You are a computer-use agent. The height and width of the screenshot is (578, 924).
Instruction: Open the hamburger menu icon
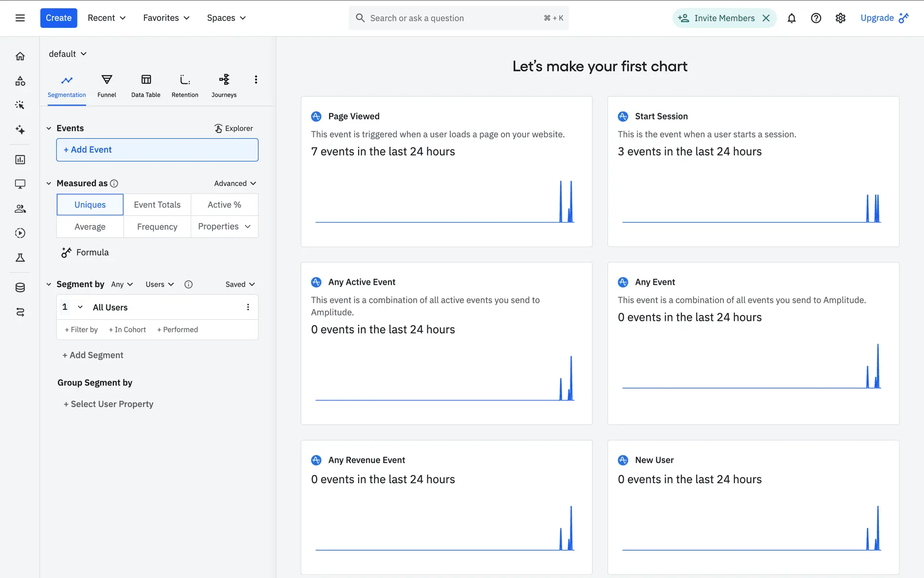coord(20,18)
